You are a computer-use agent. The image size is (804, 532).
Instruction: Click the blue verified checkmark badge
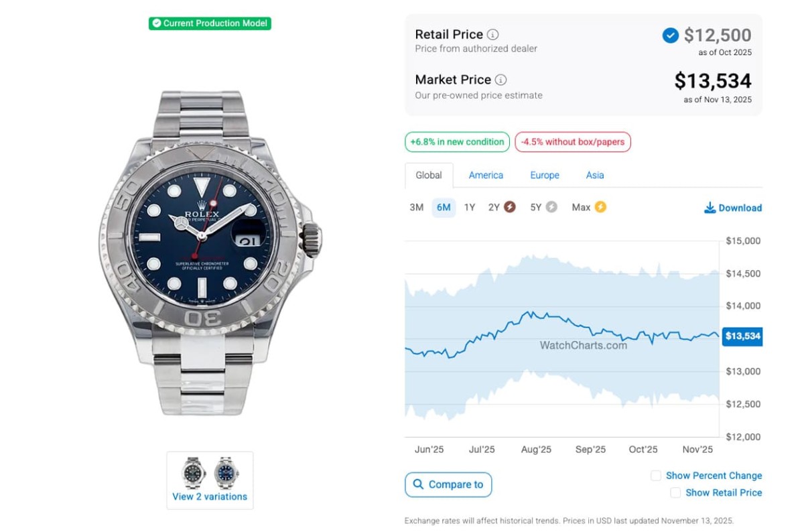[670, 36]
